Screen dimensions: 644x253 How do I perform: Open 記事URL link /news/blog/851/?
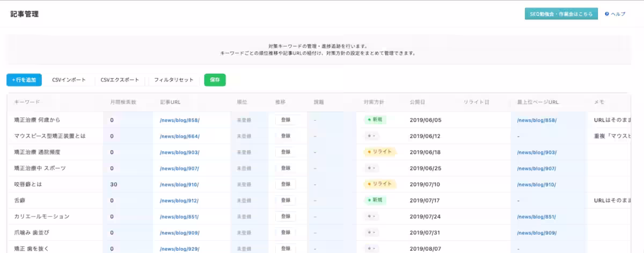[x=180, y=217]
